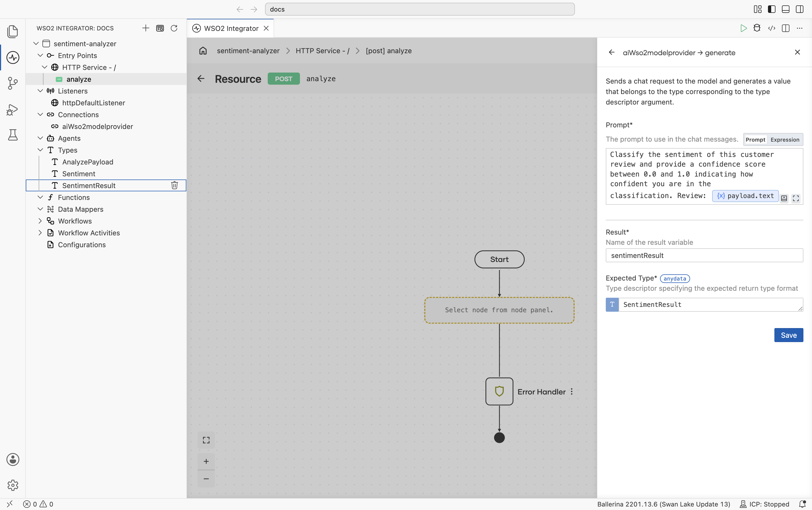812x510 pixels.
Task: Open the Testing flask icon
Action: (x=13, y=135)
